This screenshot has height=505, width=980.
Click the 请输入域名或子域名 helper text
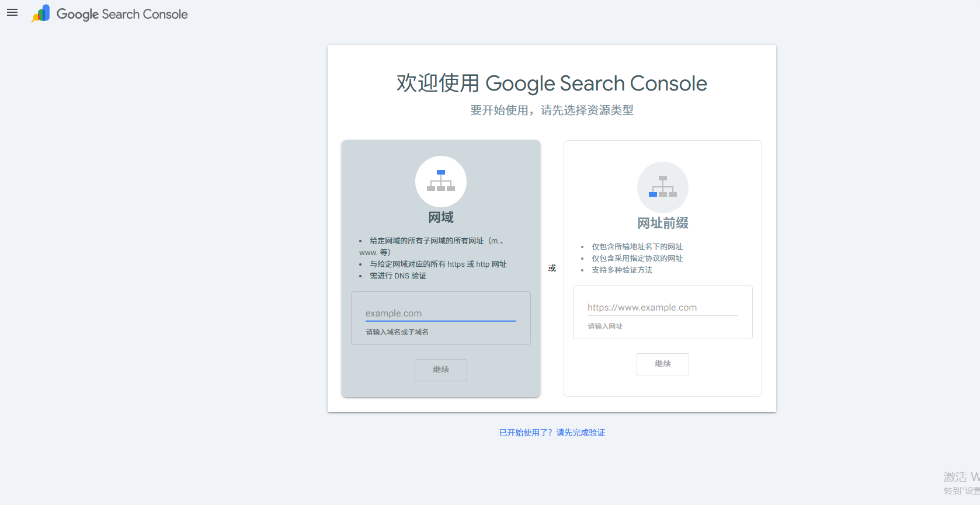[397, 332]
